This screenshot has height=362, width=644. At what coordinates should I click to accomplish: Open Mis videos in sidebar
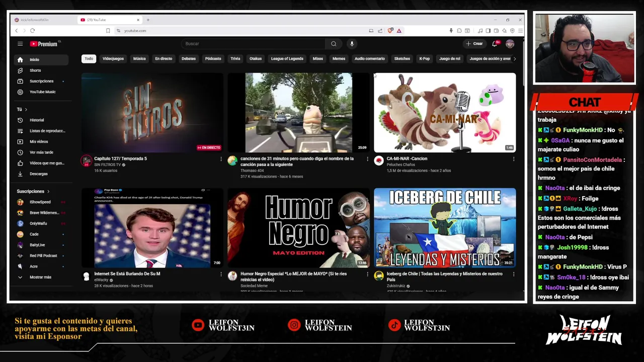[42, 142]
